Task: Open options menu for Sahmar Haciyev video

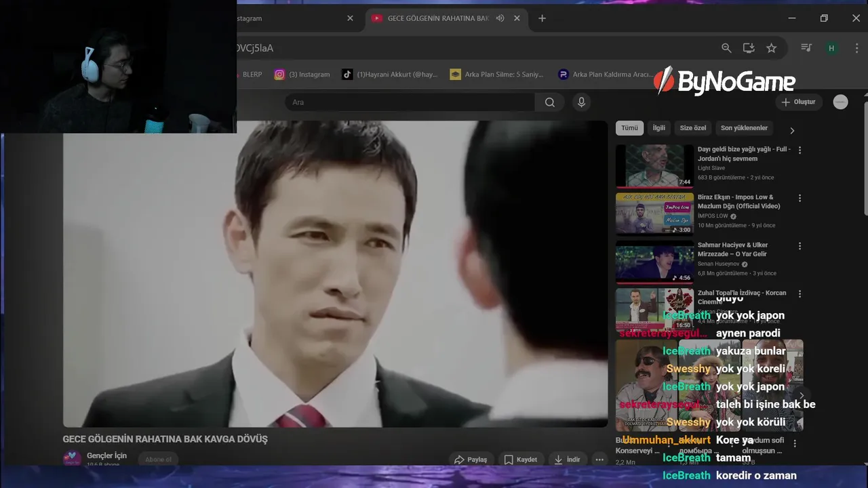Action: point(800,247)
